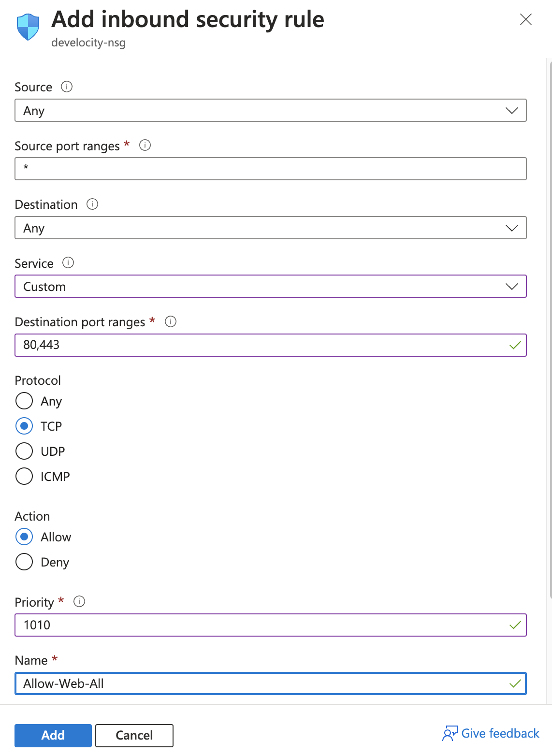Open the Give feedback link
Image resolution: width=552 pixels, height=756 pixels.
[x=500, y=733]
